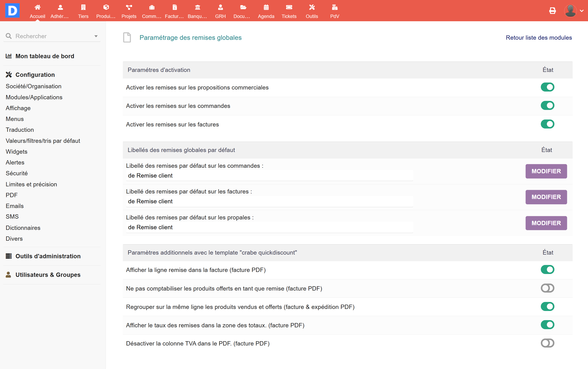
Task: Select Dictionnaires from Configuration menu
Action: [x=23, y=228]
